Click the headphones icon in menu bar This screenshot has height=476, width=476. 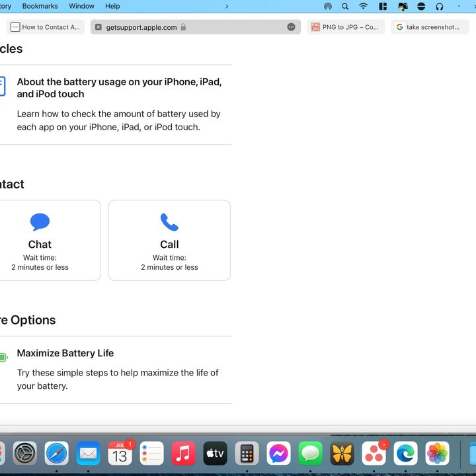coord(439,7)
